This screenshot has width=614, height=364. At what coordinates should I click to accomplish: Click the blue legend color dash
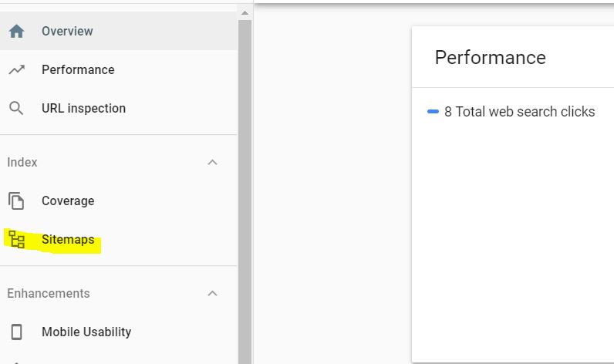(x=433, y=112)
